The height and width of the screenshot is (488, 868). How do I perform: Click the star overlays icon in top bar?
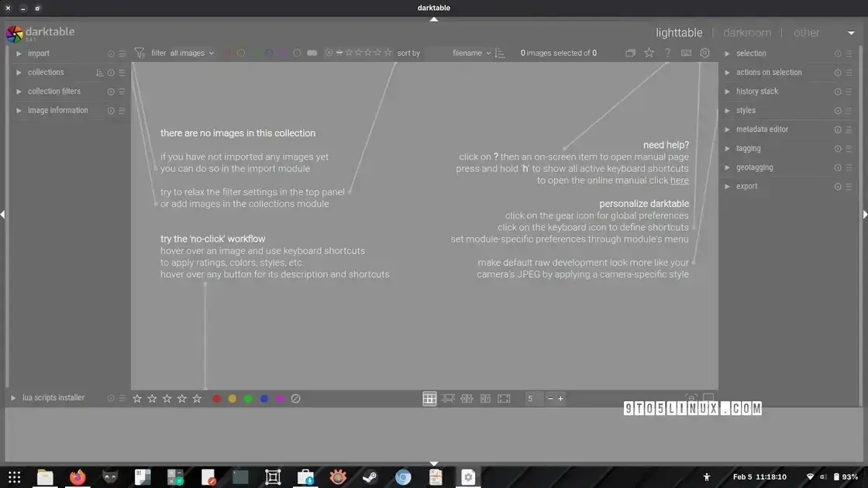coord(649,53)
